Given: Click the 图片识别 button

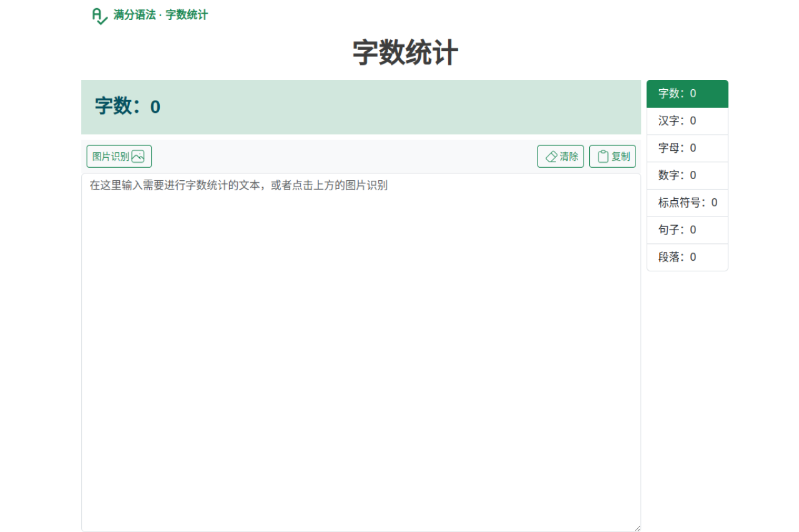Looking at the screenshot, I should (x=119, y=157).
